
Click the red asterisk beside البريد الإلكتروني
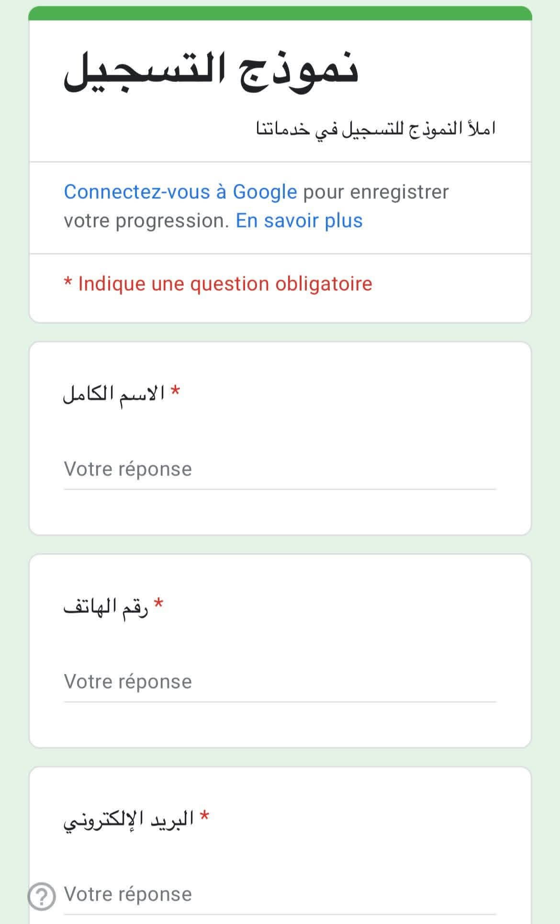point(205,817)
